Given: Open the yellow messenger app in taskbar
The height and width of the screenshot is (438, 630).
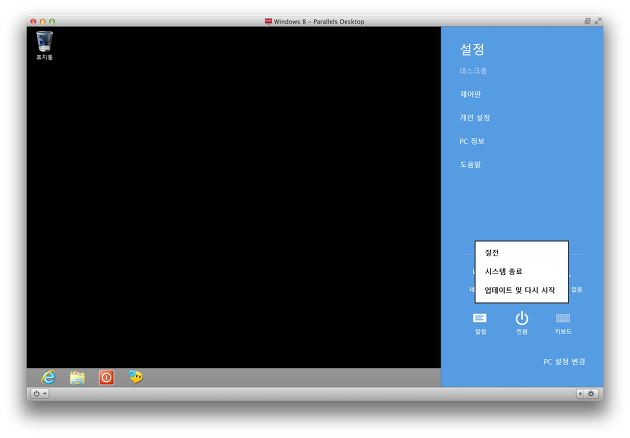Looking at the screenshot, I should point(135,377).
